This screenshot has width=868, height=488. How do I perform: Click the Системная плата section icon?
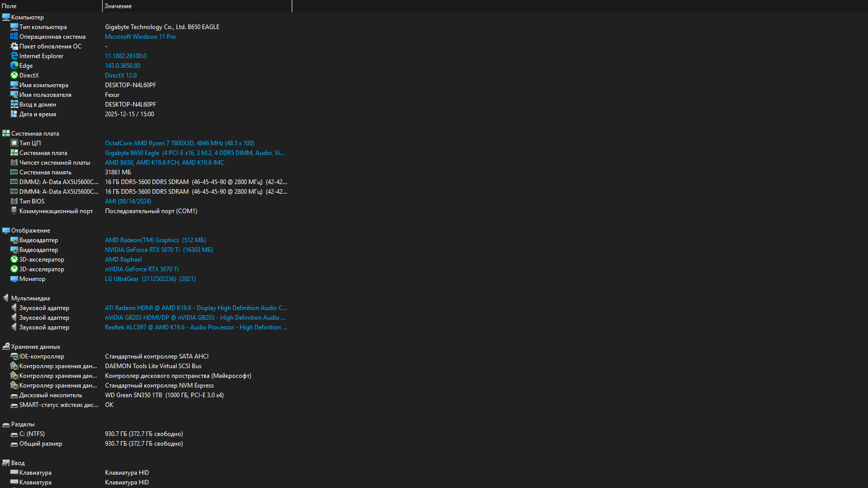coord(6,134)
